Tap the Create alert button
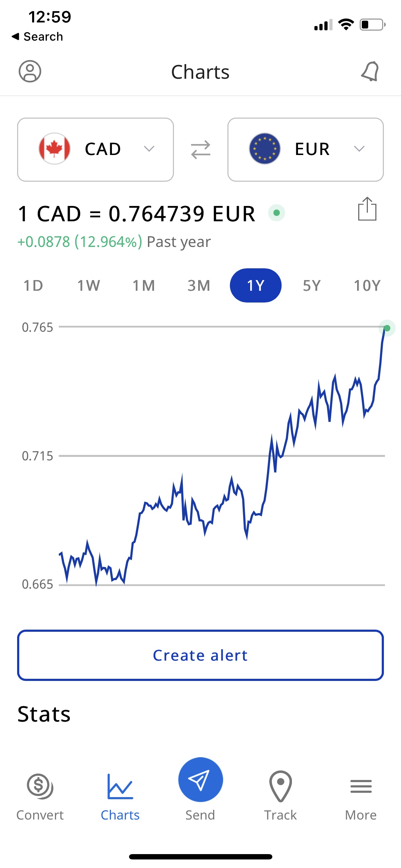Image resolution: width=401 pixels, height=868 pixels. tap(200, 655)
